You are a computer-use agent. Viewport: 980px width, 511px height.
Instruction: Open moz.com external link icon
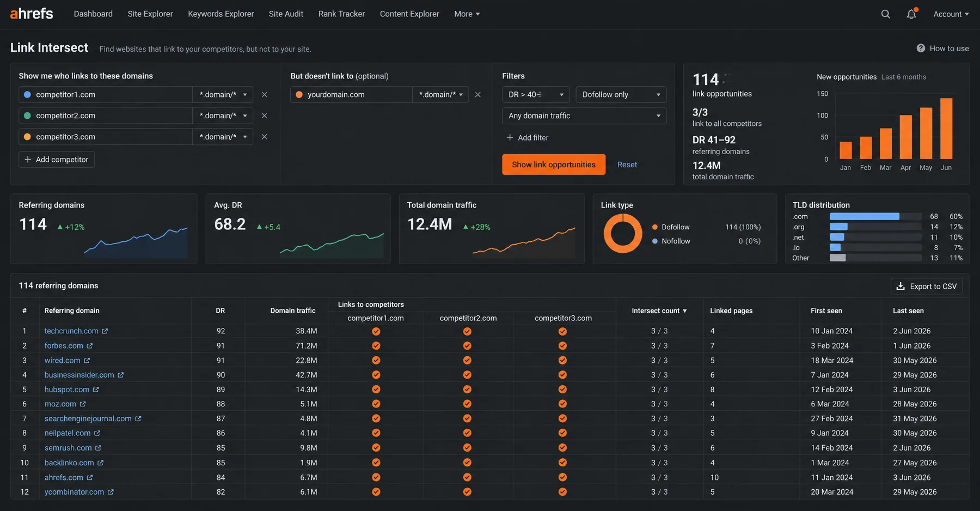83,404
